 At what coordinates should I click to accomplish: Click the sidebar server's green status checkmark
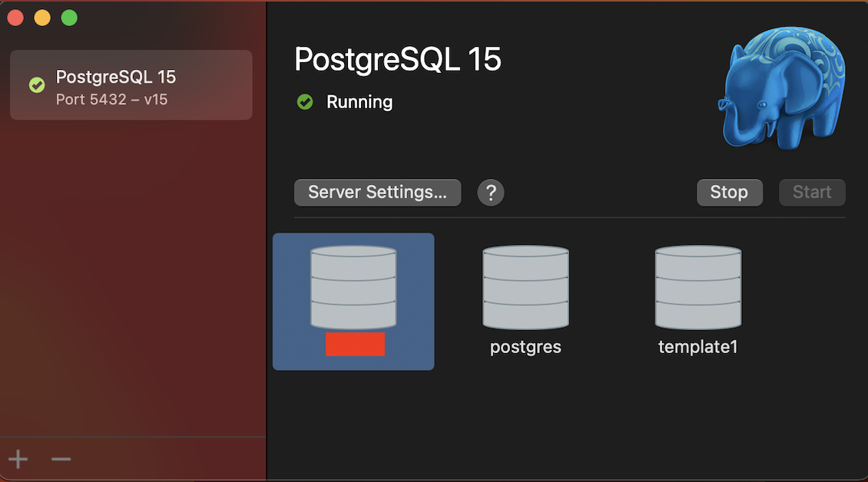pos(37,85)
